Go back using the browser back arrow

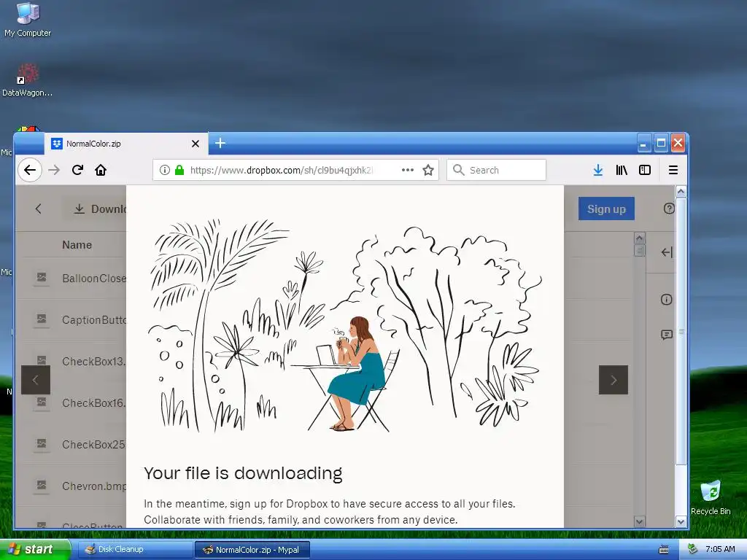pos(29,170)
